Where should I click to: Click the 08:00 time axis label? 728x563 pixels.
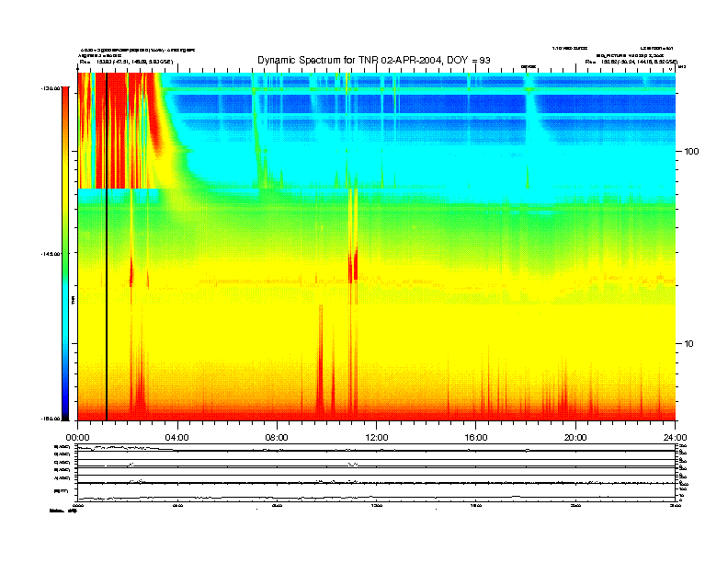coord(277,438)
